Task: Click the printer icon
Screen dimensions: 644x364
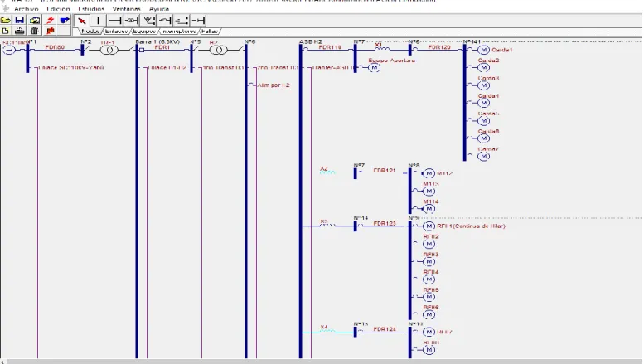Action: (19, 31)
